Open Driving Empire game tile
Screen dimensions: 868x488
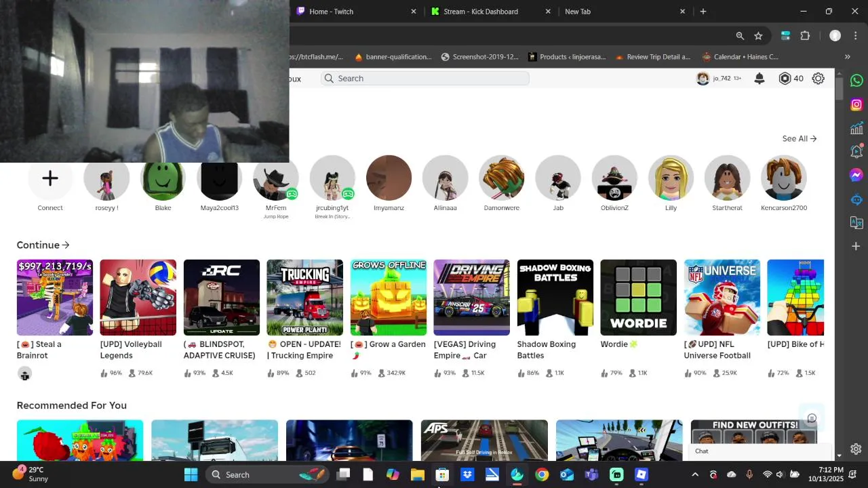pos(472,298)
